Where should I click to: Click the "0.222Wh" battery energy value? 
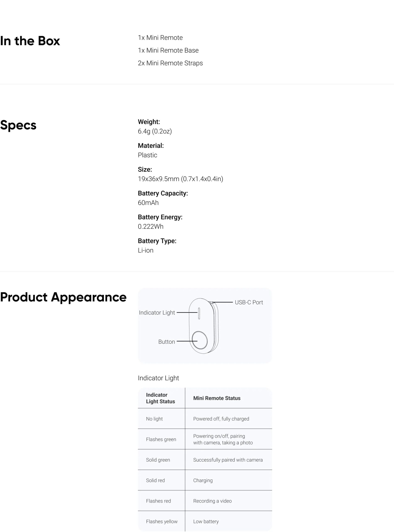[151, 226]
